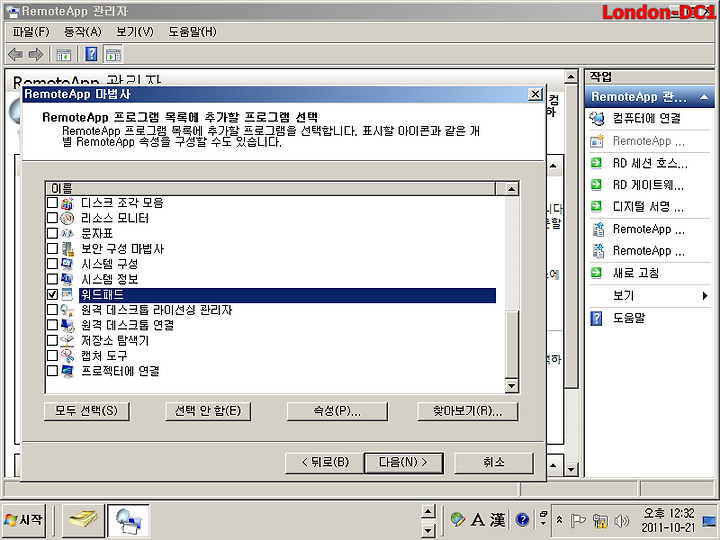Image resolution: width=720 pixels, height=540 pixels.
Task: Click the 선택 안 함(E) button
Action: pyautogui.click(x=208, y=411)
